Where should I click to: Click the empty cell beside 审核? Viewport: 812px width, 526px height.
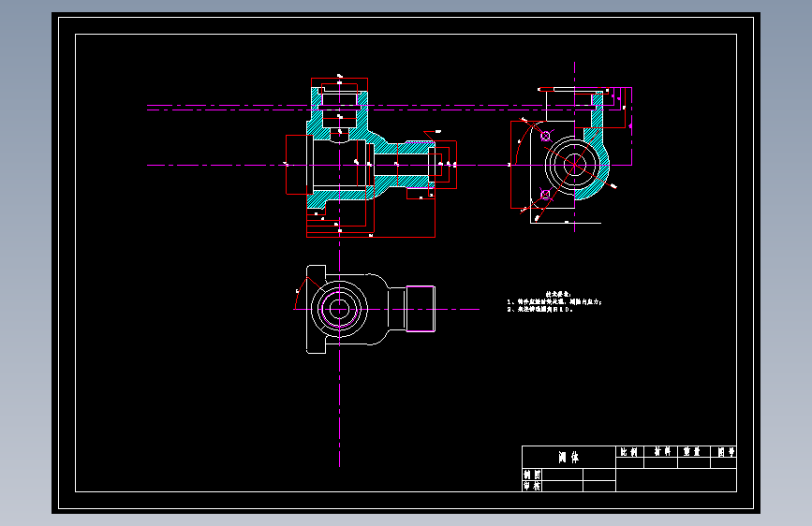pos(562,486)
